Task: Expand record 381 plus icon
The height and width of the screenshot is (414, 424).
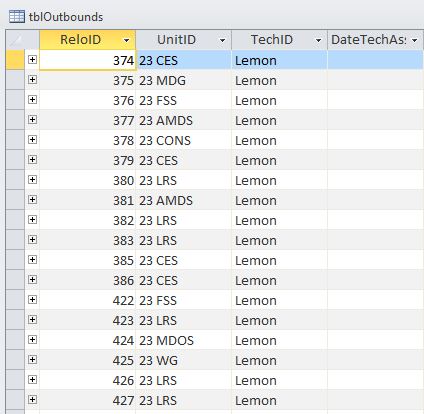Action: 32,199
